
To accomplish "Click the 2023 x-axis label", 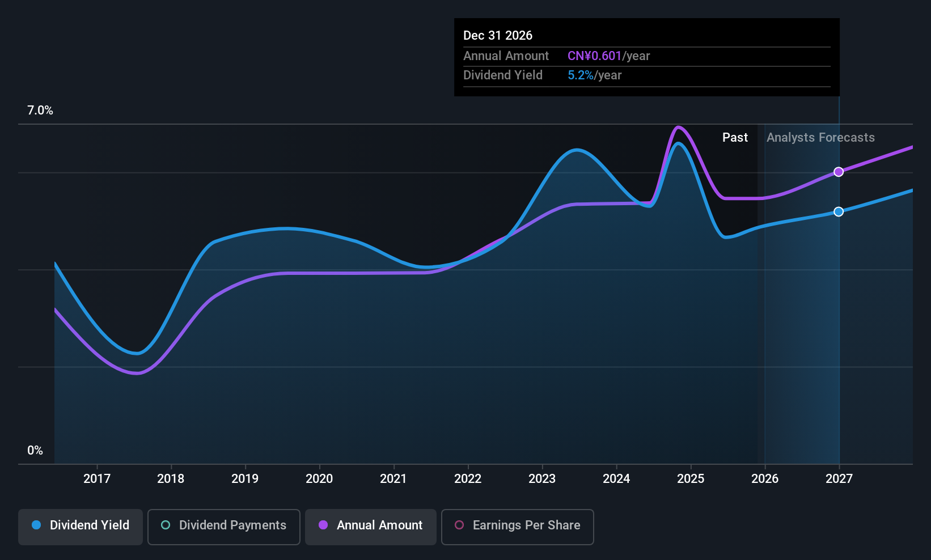I will click(542, 479).
